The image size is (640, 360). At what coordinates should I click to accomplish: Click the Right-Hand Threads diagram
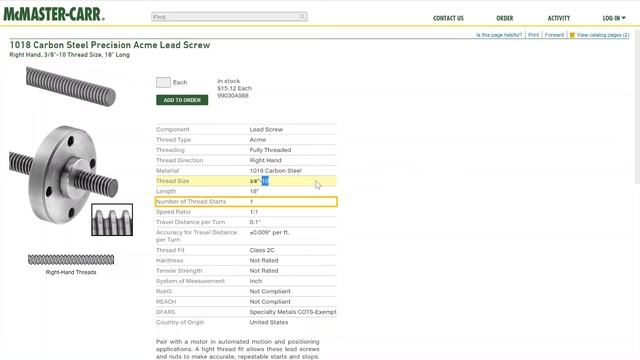coord(71,260)
